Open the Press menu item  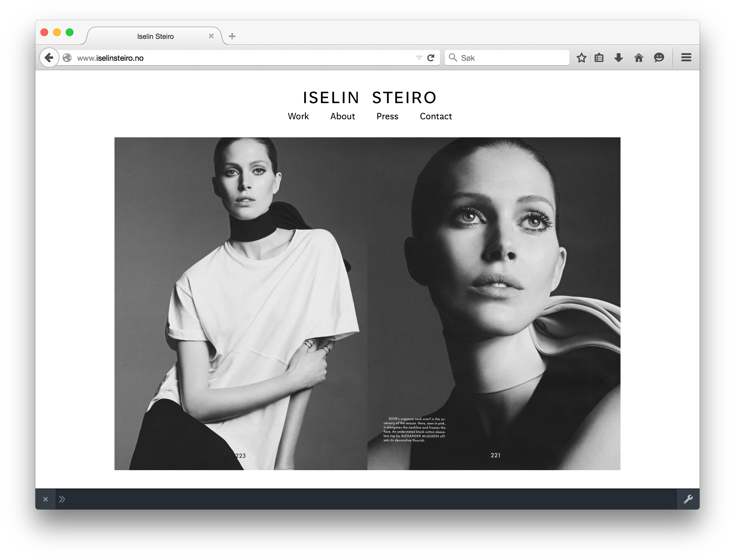[x=387, y=116]
